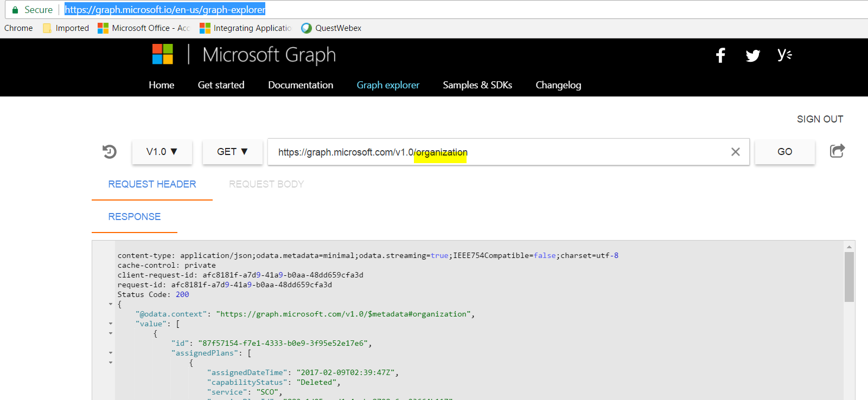
Task: Click the green Secure padlock icon
Action: pos(15,10)
